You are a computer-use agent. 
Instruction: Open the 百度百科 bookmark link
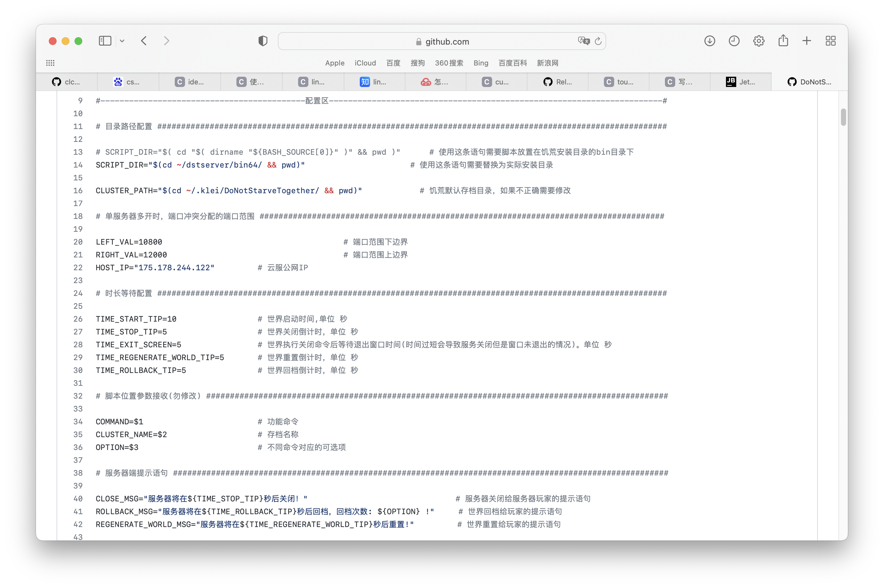513,63
